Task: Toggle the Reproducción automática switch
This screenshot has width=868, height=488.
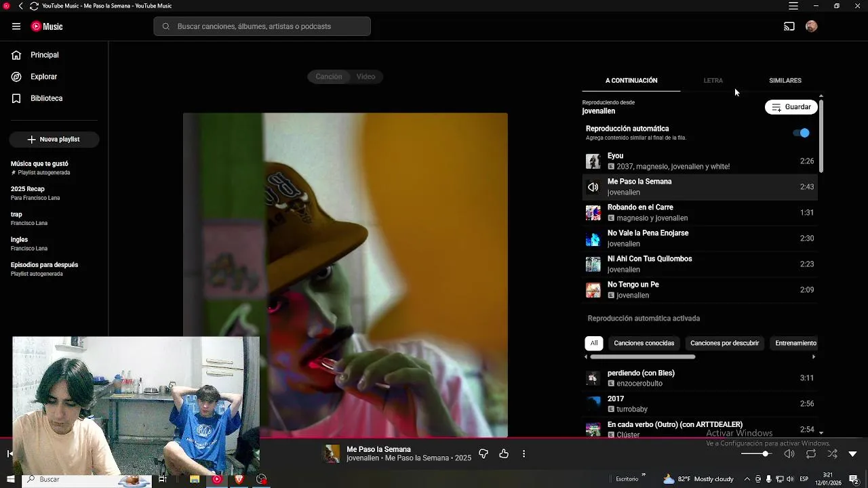Action: click(x=801, y=133)
